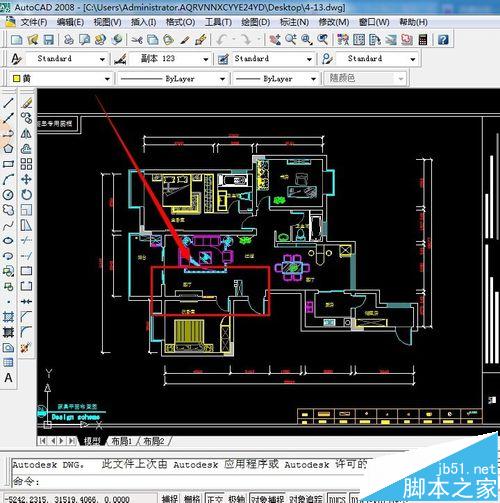The height and width of the screenshot is (503, 500).
Task: Open the 工具(T) menu
Action: click(x=218, y=22)
